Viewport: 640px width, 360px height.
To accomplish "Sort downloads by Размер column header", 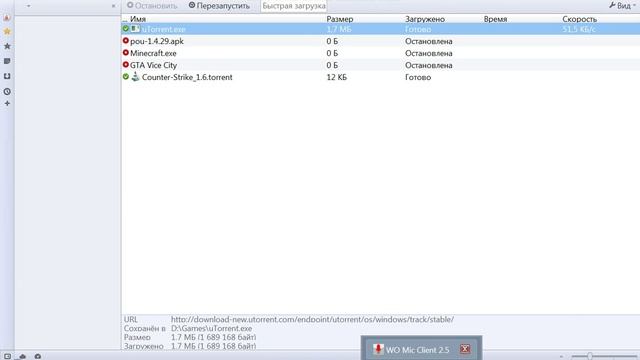I will (x=340, y=19).
